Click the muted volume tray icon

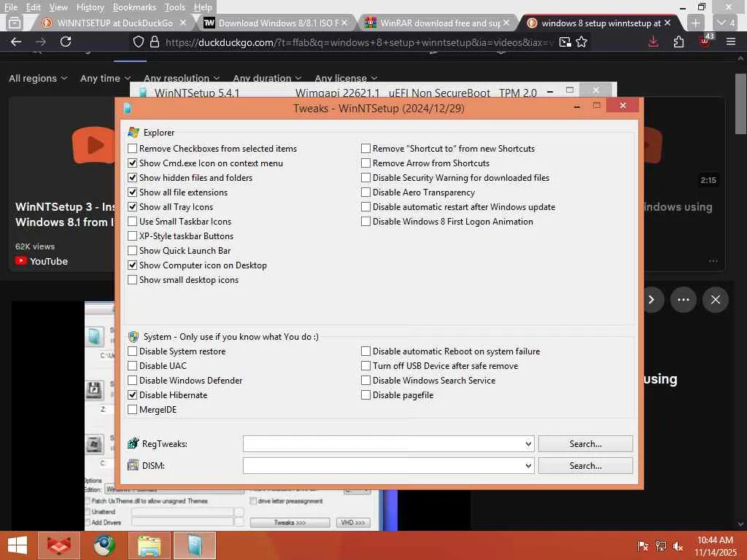point(678,546)
